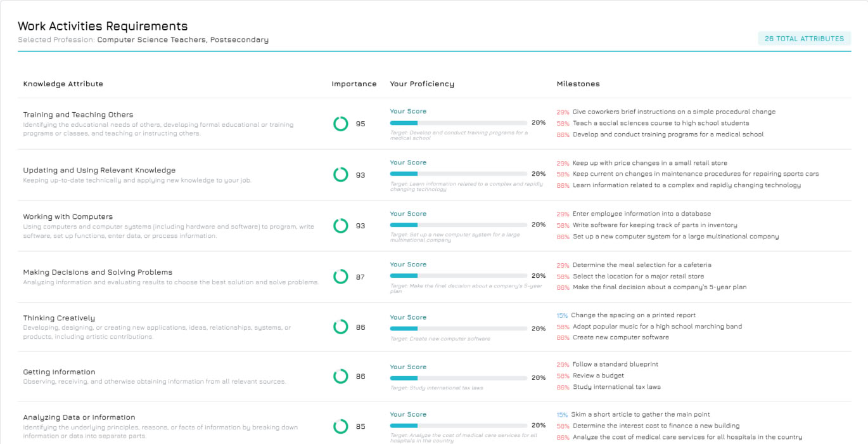868x444 pixels.
Task: Click the 26 Total Attributes badge
Action: point(804,39)
